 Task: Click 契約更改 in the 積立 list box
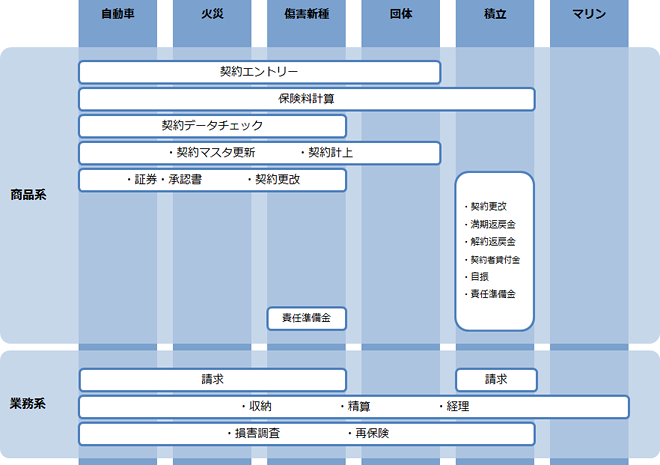click(488, 206)
